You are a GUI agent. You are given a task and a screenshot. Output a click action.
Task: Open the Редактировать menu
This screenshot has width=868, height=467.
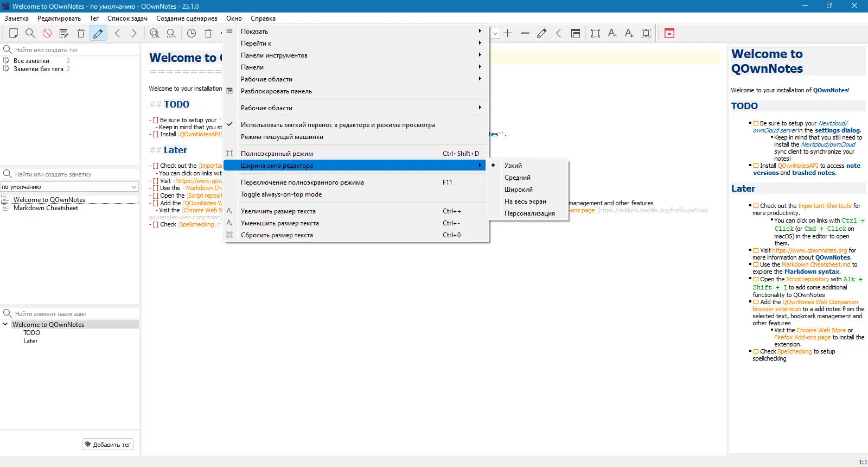[59, 18]
